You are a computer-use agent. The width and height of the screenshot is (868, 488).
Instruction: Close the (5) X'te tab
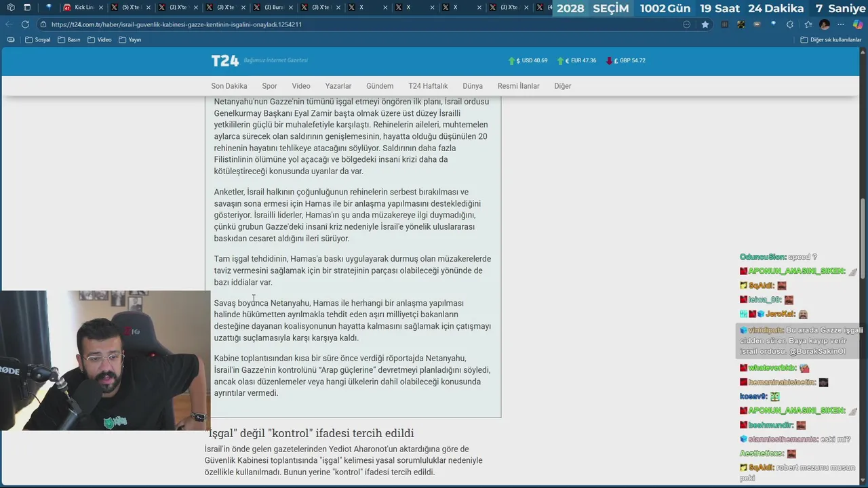pyautogui.click(x=148, y=7)
